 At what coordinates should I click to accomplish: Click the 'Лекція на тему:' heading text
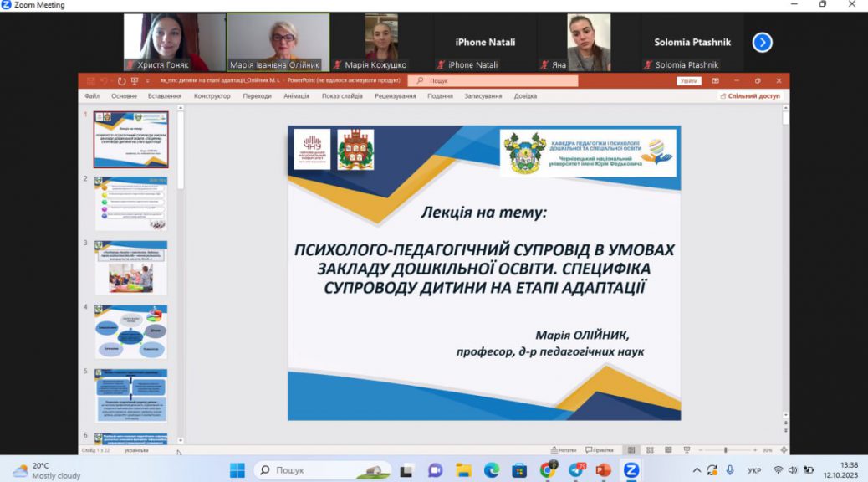pos(484,213)
